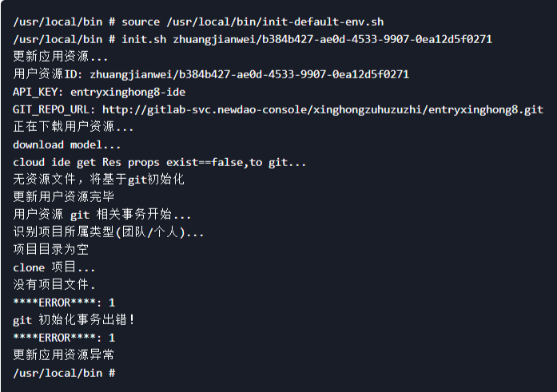The image size is (557, 392).
Task: Click the 'download model...' output line
Action: [x=67, y=145]
